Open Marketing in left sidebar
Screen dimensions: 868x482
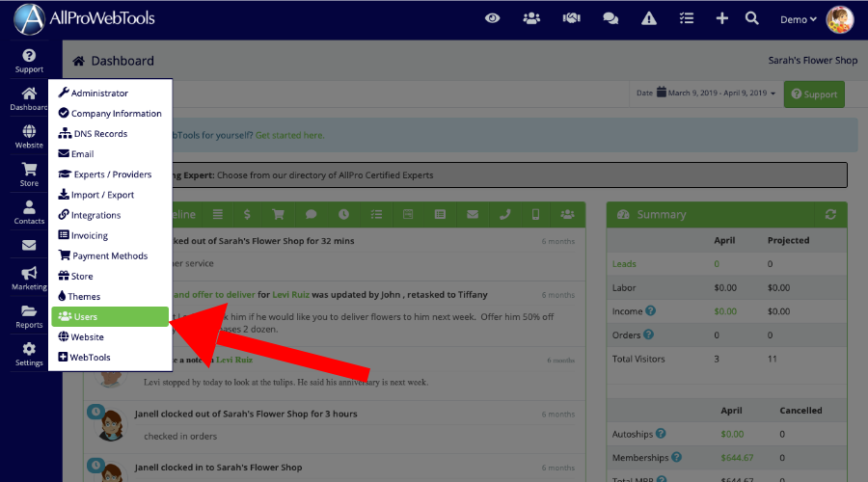tap(29, 279)
